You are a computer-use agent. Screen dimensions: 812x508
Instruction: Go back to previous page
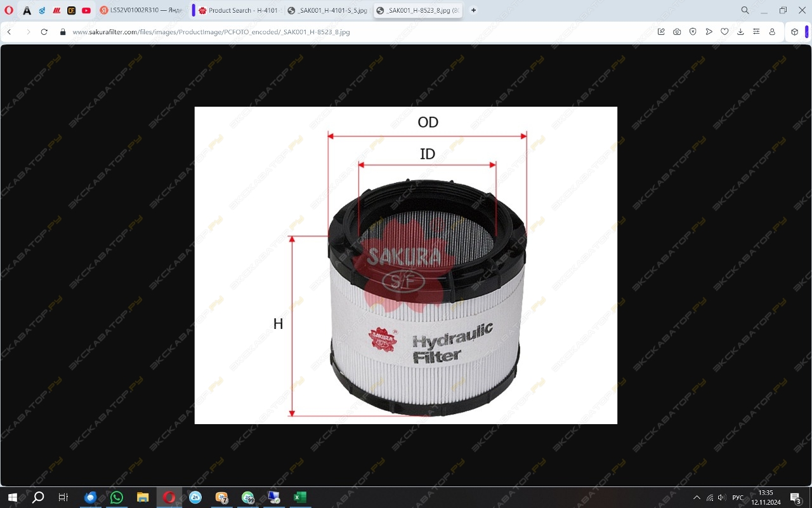coord(10,32)
